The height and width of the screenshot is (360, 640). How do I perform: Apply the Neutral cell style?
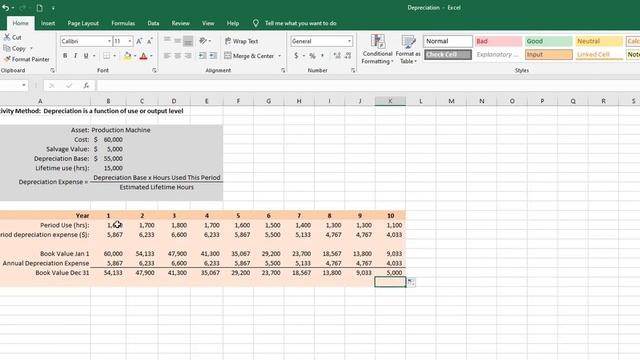[x=599, y=41]
